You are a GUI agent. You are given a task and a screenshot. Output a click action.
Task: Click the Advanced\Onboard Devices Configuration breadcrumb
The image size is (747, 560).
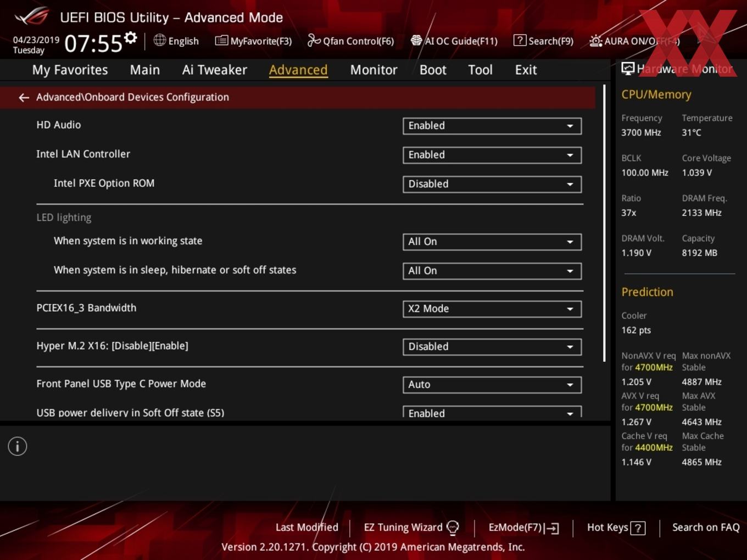[132, 97]
